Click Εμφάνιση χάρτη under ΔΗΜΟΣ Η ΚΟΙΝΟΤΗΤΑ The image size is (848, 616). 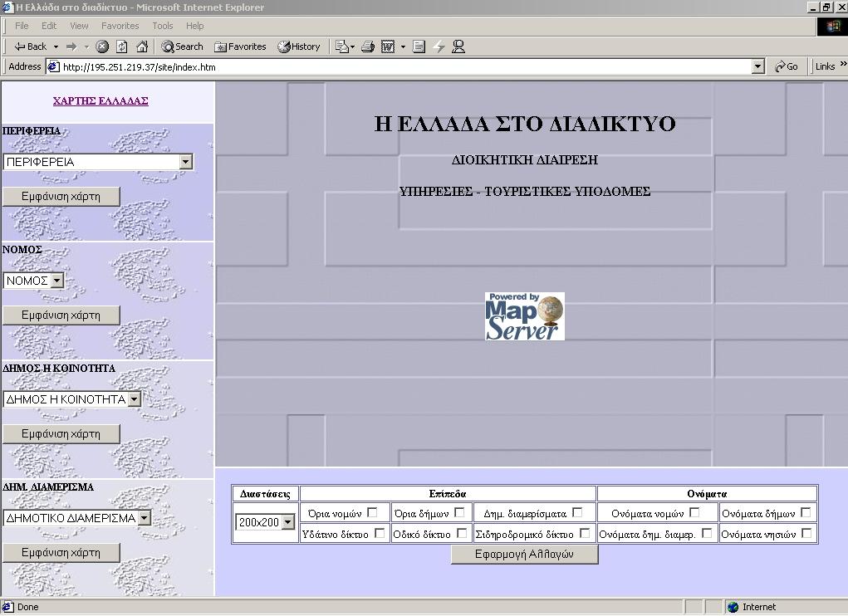[61, 434]
